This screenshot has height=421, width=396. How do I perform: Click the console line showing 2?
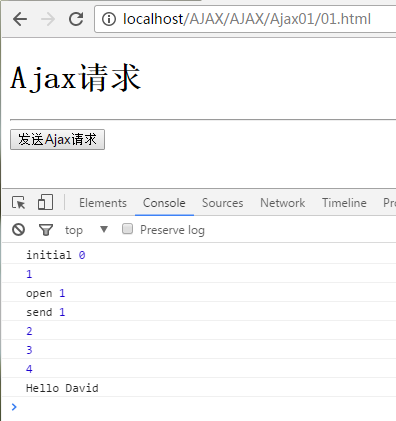point(199,331)
